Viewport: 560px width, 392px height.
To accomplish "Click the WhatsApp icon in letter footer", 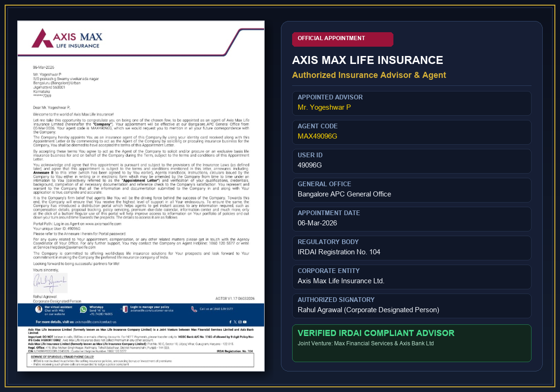I will point(83,309).
